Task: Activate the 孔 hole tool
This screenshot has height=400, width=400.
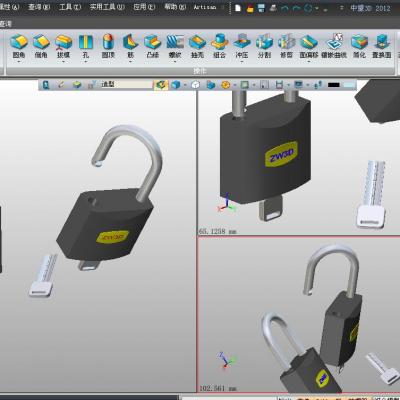Action: pos(86,46)
